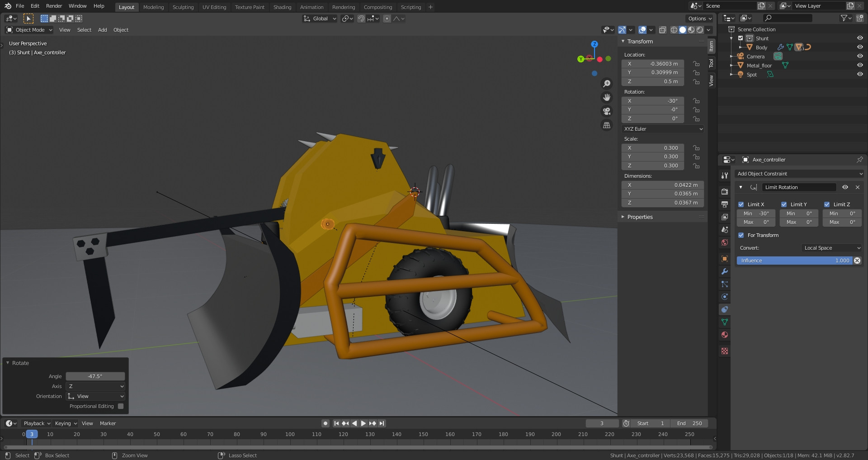Open the Object Data green triangle icon

click(725, 322)
